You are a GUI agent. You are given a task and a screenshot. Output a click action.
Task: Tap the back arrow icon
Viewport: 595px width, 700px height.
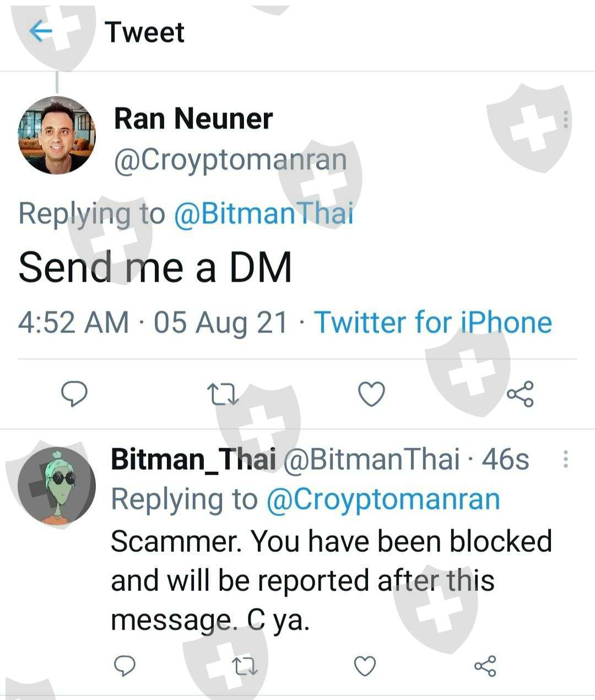41,31
